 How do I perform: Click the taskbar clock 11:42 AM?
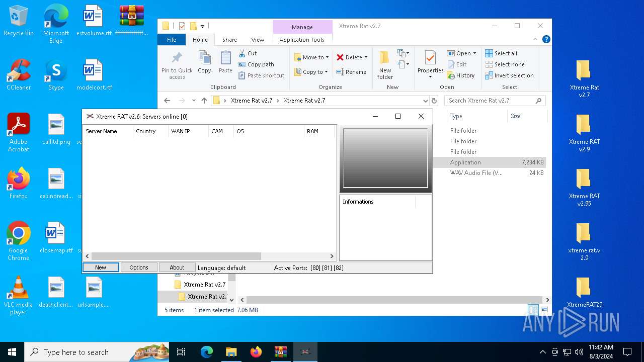tap(601, 352)
